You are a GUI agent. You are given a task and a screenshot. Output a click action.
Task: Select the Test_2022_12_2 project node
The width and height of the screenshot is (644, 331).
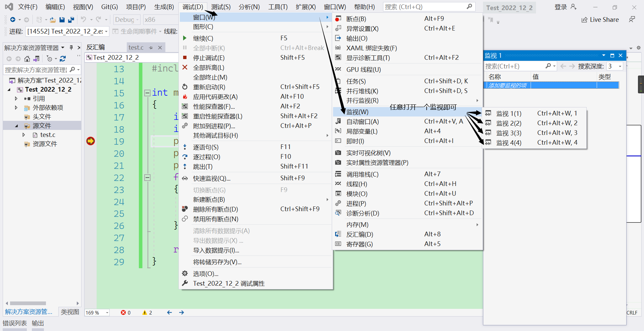coord(48,90)
